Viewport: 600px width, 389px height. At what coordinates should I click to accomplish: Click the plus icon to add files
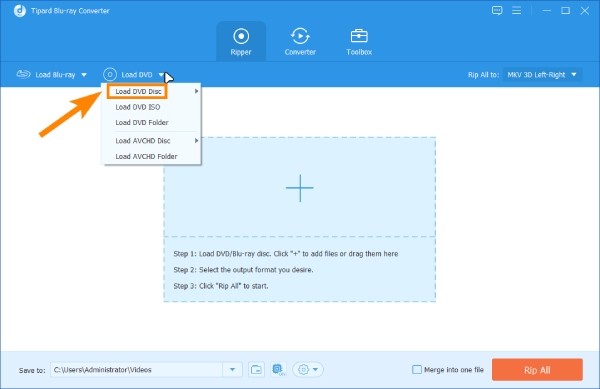coord(300,188)
